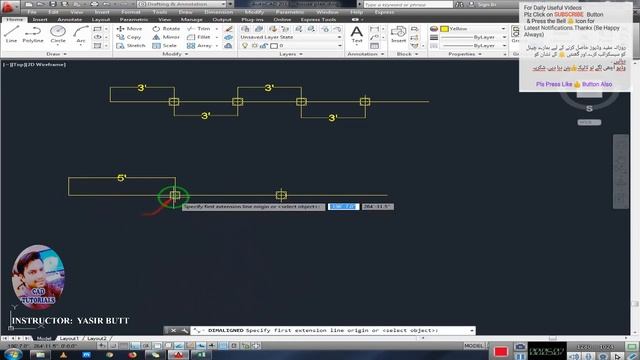Select the Circle tool

pyautogui.click(x=58, y=34)
